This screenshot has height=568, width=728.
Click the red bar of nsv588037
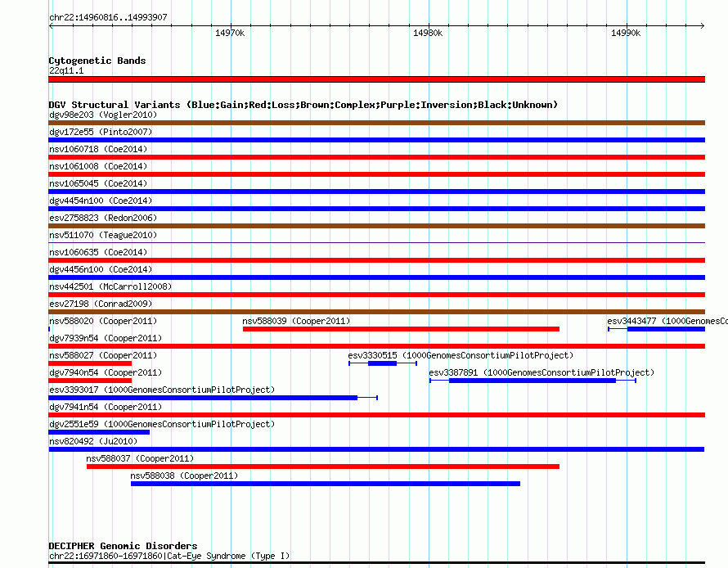point(323,467)
